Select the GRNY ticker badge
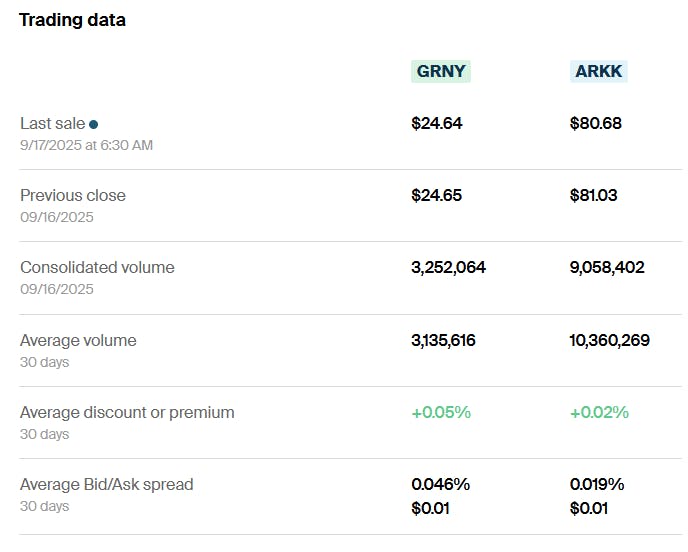The image size is (688, 552). (441, 72)
